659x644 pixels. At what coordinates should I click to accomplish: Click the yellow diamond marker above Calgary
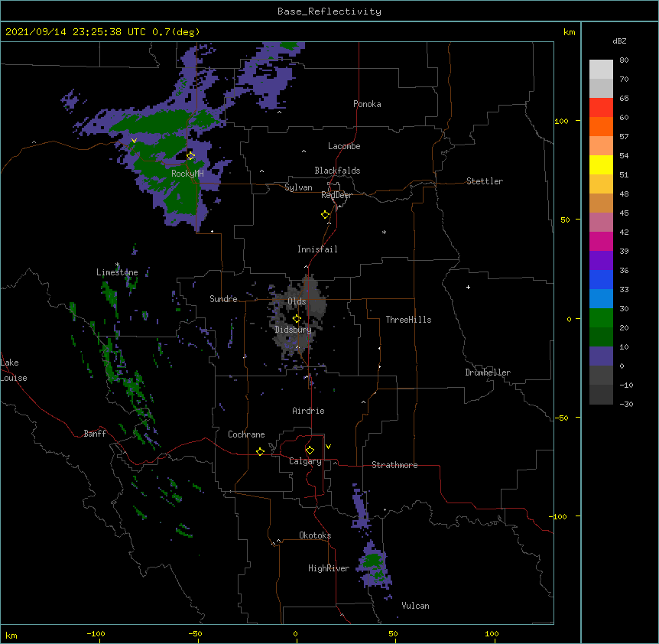click(310, 450)
